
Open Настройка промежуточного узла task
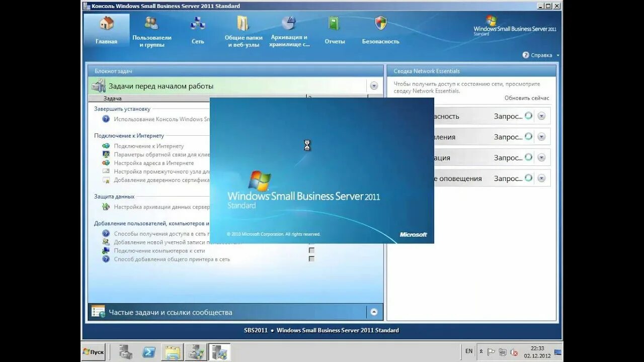point(162,171)
